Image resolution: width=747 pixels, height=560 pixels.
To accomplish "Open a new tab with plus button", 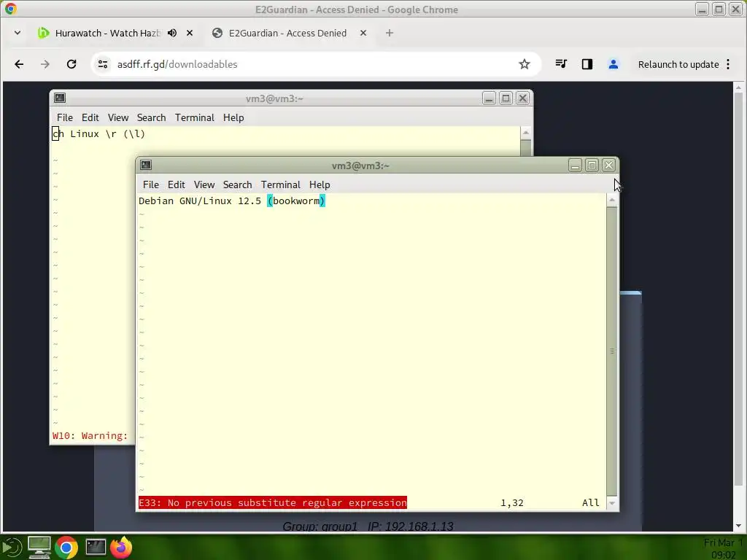I will coord(390,33).
